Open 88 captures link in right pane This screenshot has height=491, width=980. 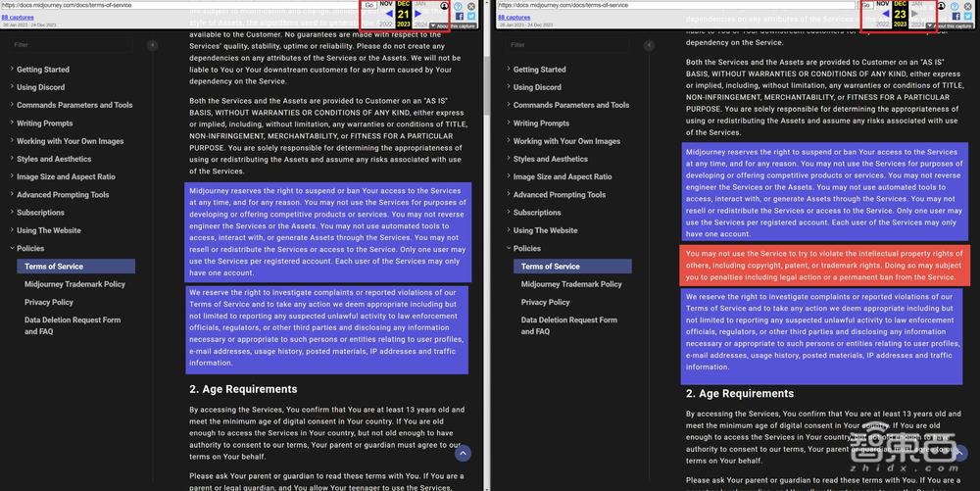(x=514, y=18)
